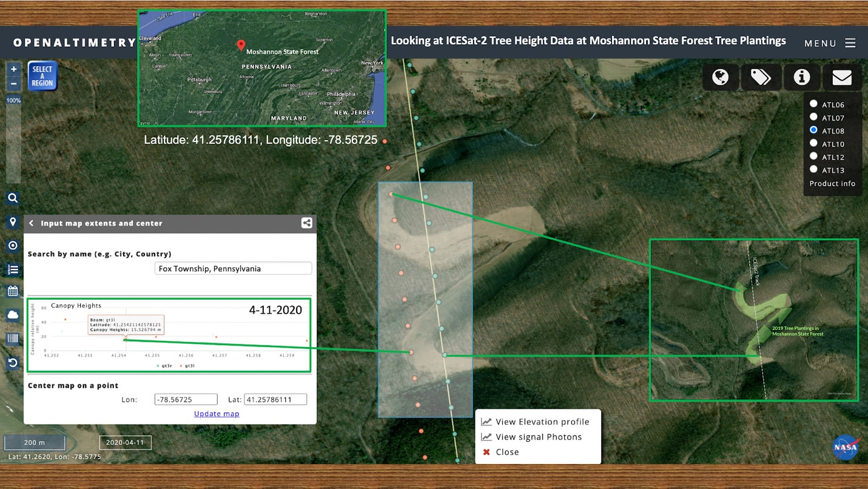Open the cloud icon in sidebar
The height and width of the screenshot is (489, 868).
(13, 315)
